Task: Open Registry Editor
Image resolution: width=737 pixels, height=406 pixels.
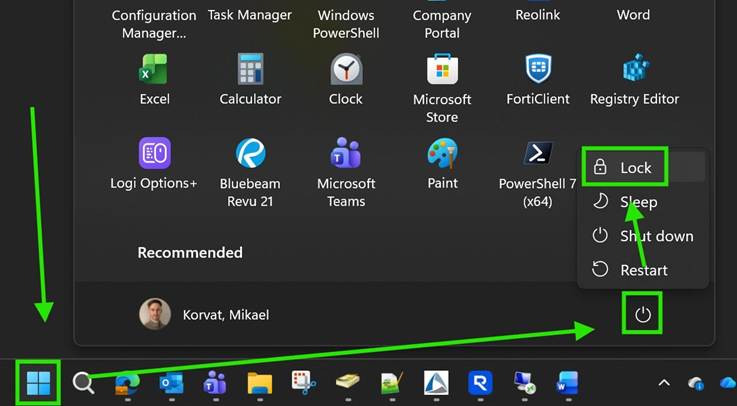Action: point(634,79)
